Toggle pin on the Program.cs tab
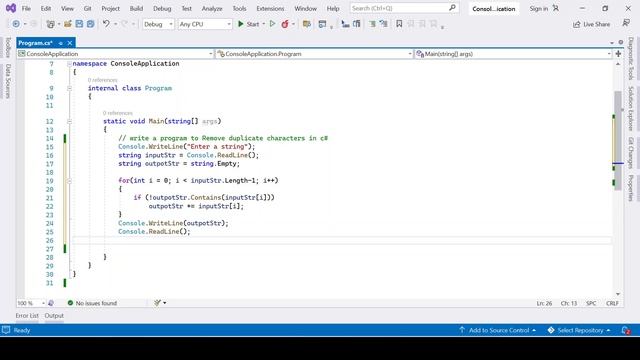 60,43
